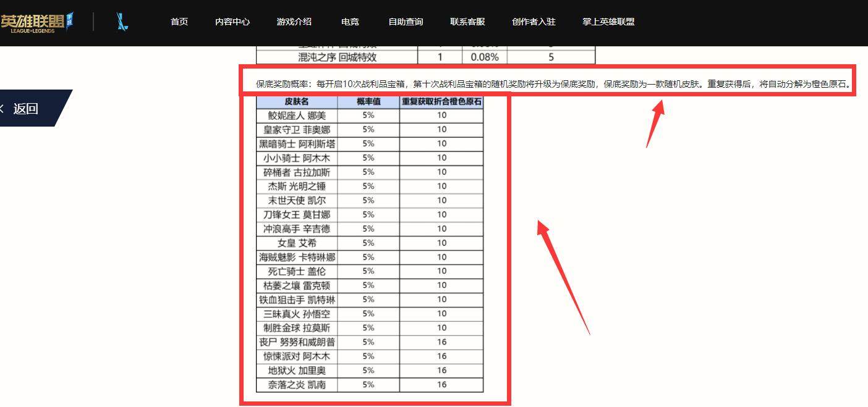Select the 惊悚派对 阿木木 row

coord(370,357)
